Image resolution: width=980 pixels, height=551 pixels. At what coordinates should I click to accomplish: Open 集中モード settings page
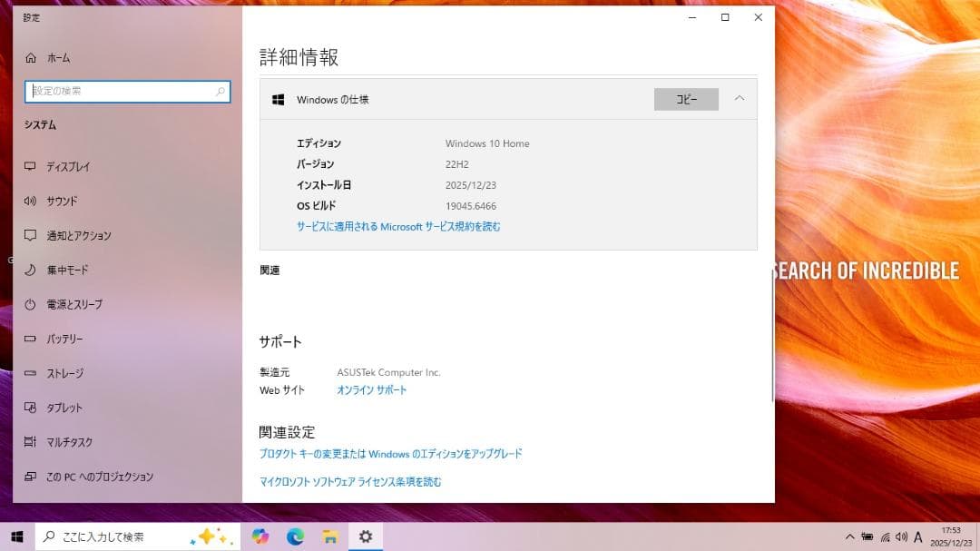click(x=67, y=271)
